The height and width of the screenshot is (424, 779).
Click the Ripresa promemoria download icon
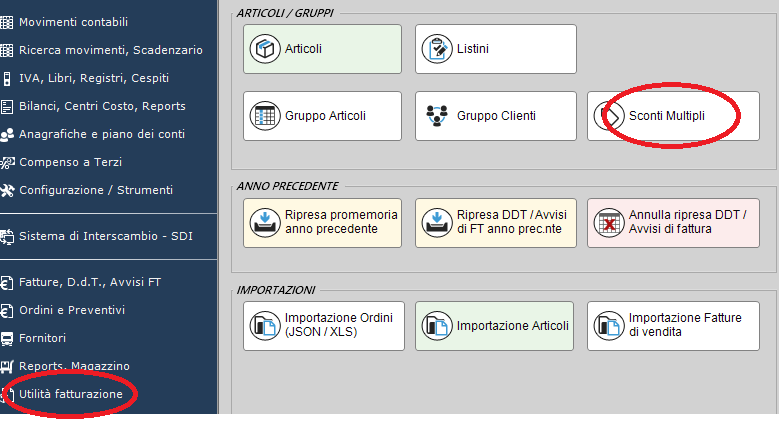[x=265, y=222]
